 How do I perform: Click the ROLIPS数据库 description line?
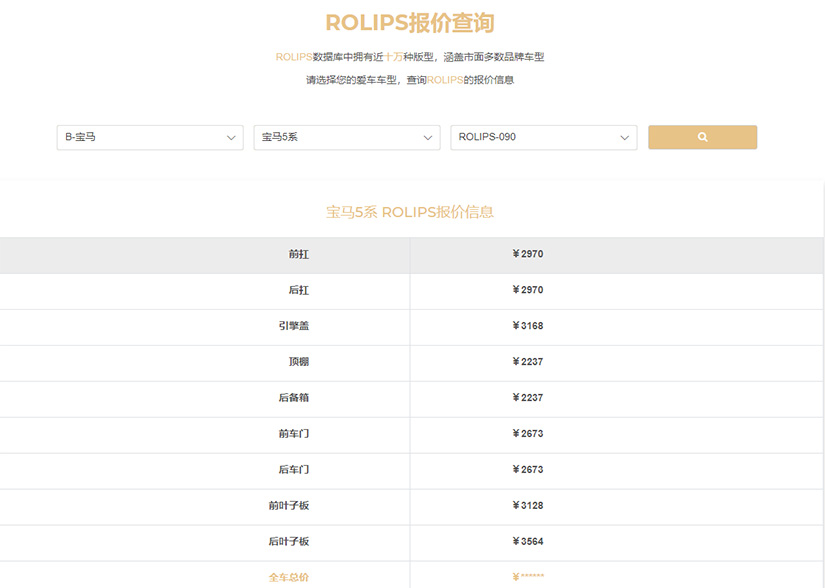(410, 57)
